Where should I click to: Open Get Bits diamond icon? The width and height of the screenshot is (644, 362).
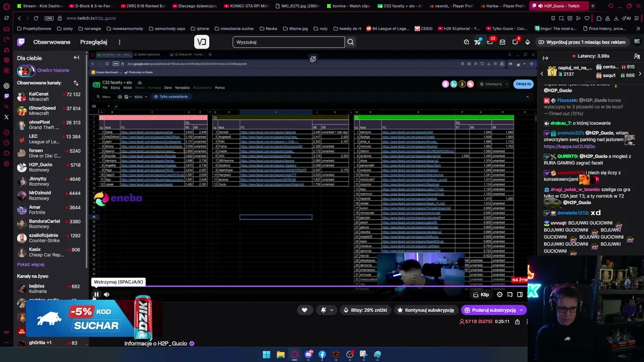coord(527,42)
